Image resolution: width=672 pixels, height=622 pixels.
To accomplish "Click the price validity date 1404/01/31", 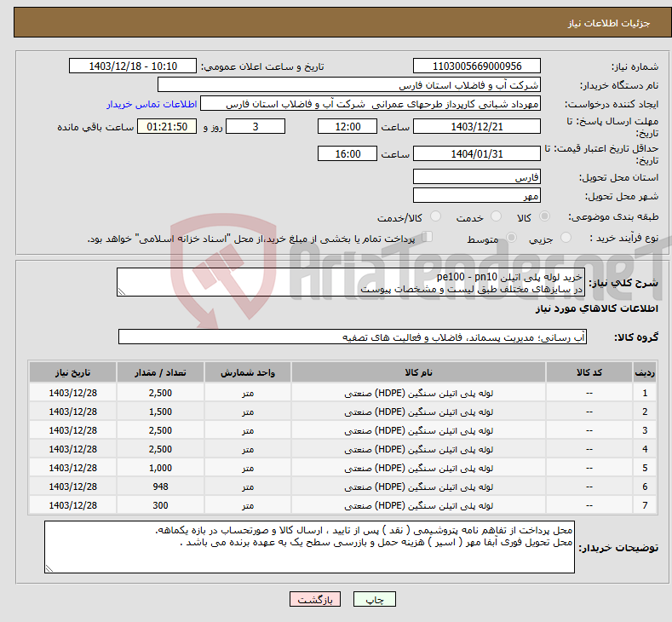I will point(477,153).
